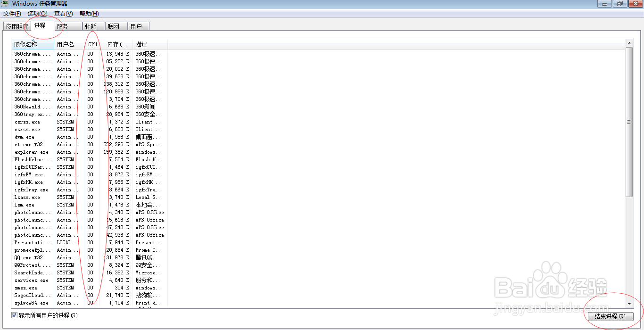Restore down the Task Manager window
The height and width of the screenshot is (330, 644).
(619, 4)
